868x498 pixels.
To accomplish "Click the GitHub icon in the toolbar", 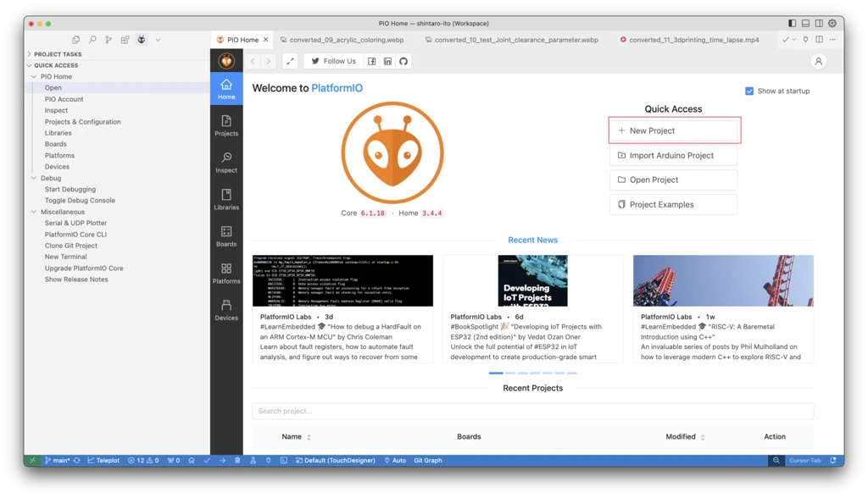I will point(403,62).
